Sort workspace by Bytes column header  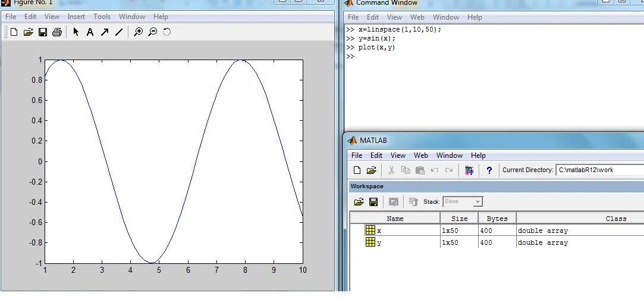pos(497,219)
